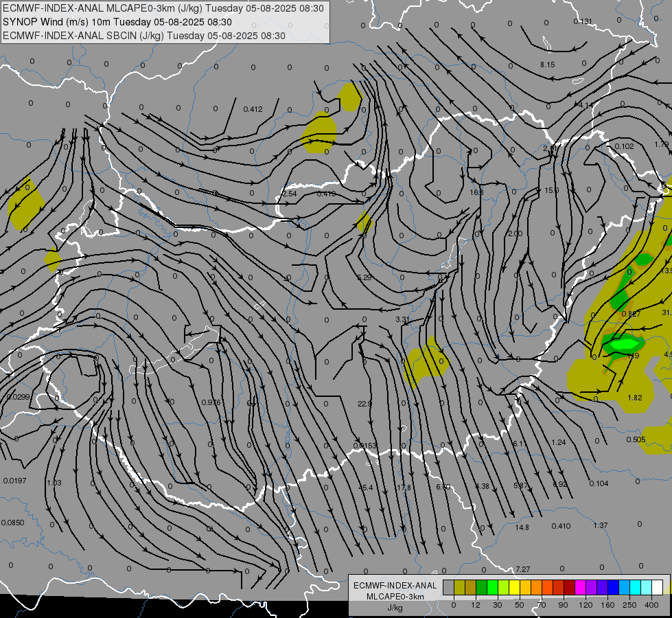Click the 15.0 value on the map
Screen dimensions: 672x618
click(x=551, y=190)
